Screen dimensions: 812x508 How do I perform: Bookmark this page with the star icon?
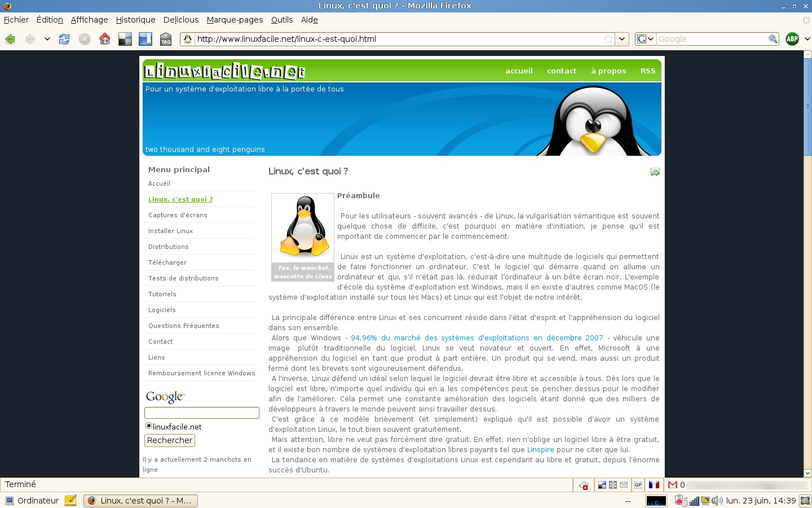coord(608,39)
